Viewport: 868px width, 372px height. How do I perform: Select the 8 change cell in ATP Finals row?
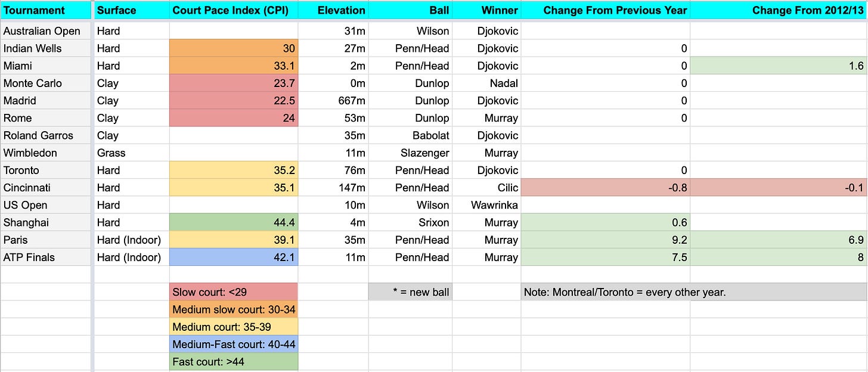click(779, 257)
